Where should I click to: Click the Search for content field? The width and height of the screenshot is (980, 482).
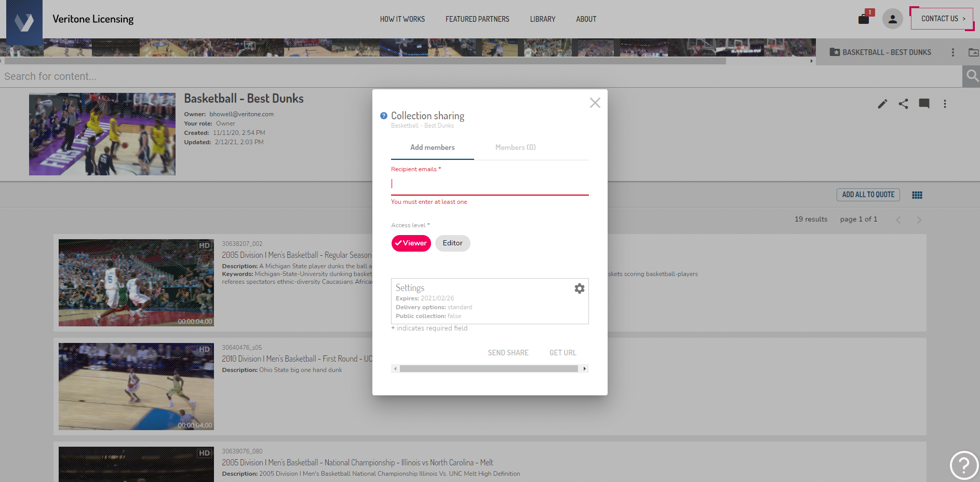481,76
